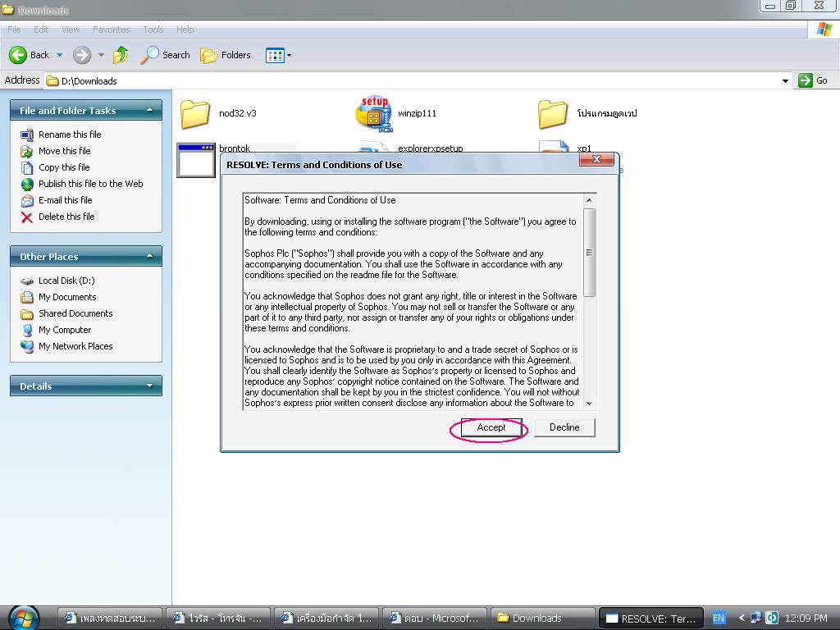Go Back in the Downloads window
This screenshot has width=840, height=630.
(x=29, y=55)
